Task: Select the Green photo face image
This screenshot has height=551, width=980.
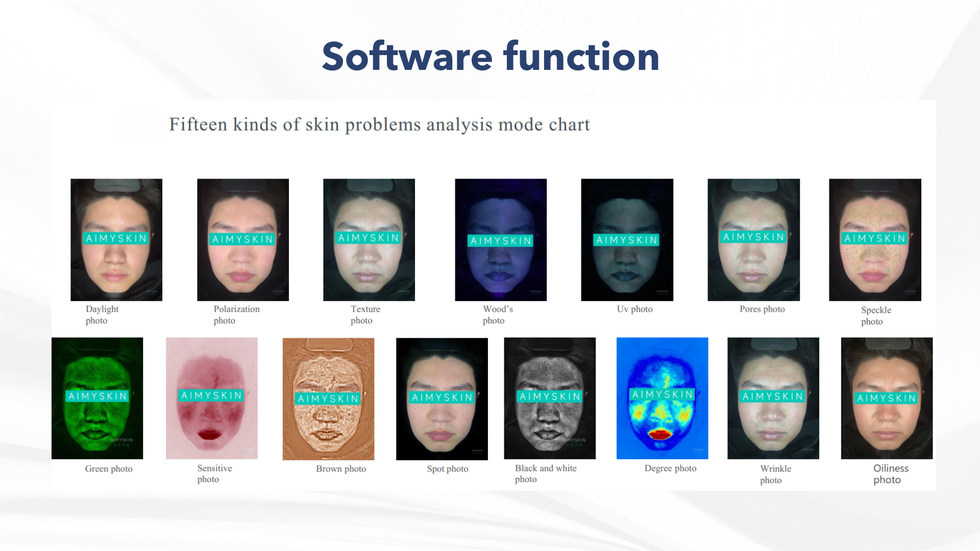Action: click(x=97, y=398)
